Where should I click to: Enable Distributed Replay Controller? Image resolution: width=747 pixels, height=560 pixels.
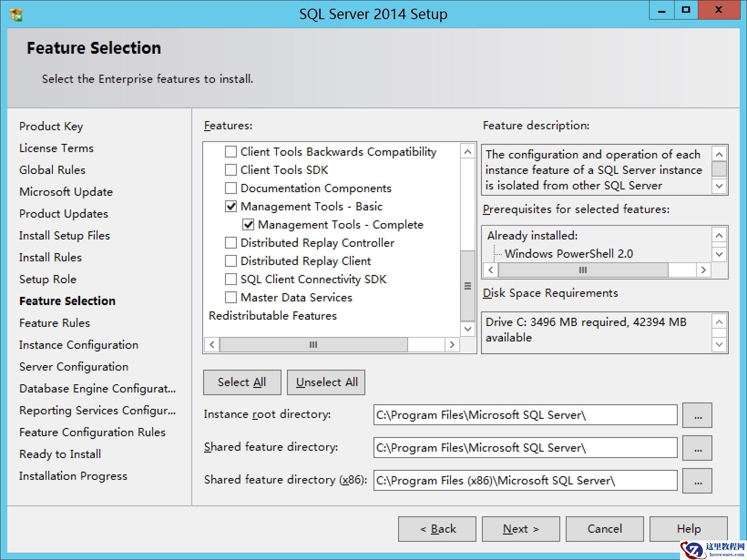coord(231,243)
